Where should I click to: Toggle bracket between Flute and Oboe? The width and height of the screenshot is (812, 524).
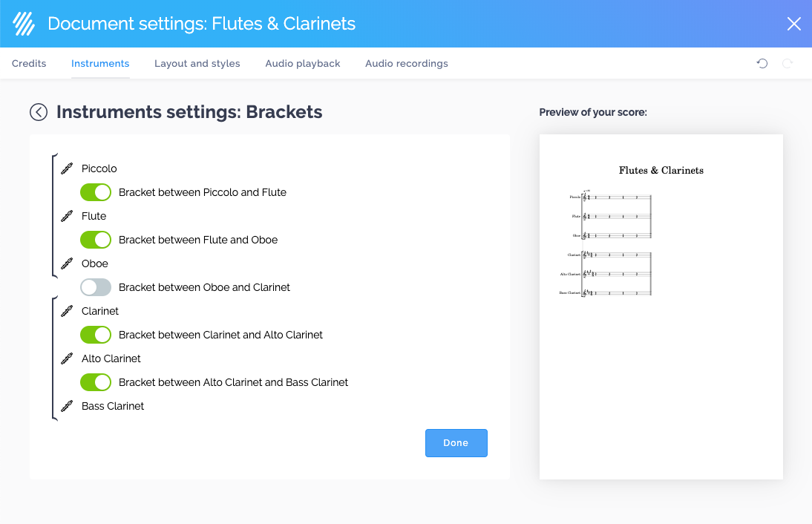click(96, 240)
